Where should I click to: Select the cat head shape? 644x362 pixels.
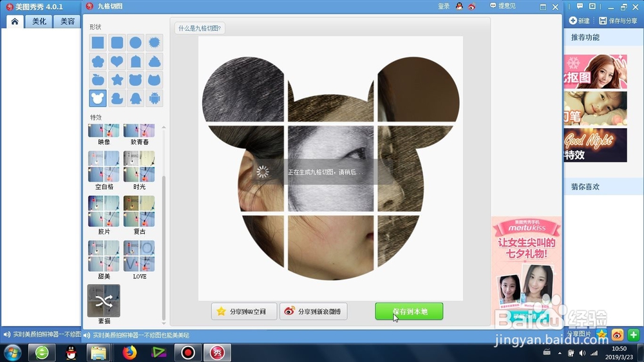tap(155, 80)
